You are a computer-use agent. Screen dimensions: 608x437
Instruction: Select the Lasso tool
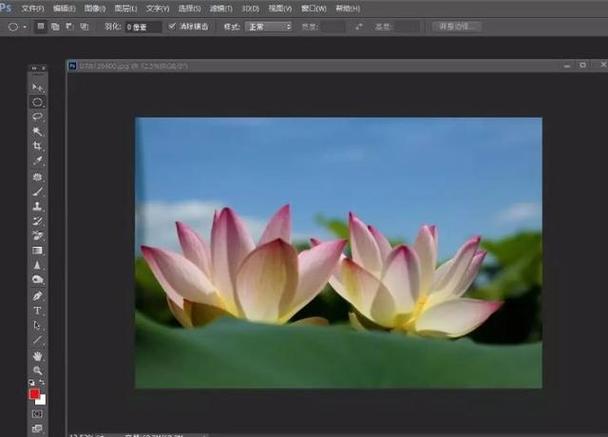tap(38, 117)
